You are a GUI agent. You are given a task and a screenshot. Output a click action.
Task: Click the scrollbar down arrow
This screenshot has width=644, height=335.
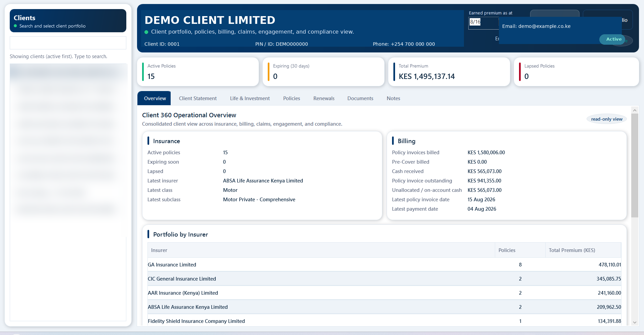[635, 322]
